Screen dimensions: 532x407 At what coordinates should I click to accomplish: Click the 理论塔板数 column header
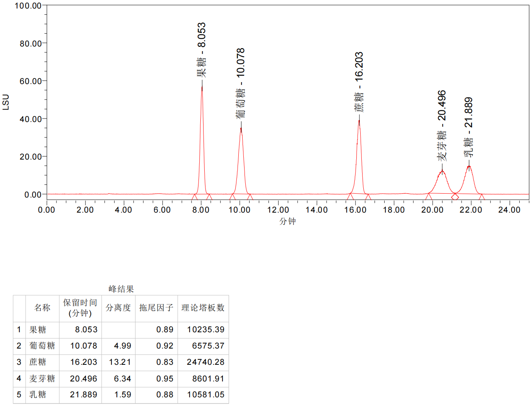point(203,308)
